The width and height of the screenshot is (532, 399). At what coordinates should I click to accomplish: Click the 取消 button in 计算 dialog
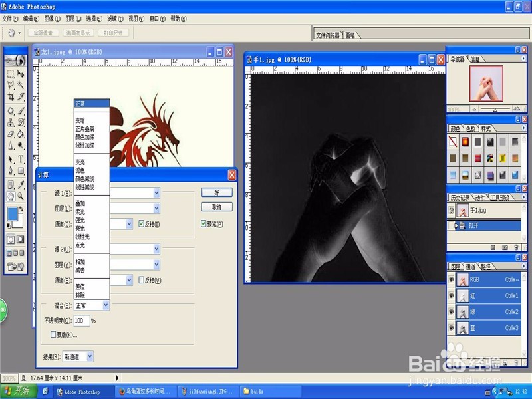point(217,207)
